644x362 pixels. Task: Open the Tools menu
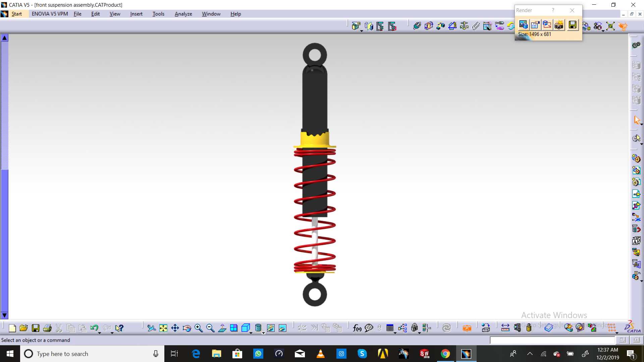pyautogui.click(x=158, y=14)
